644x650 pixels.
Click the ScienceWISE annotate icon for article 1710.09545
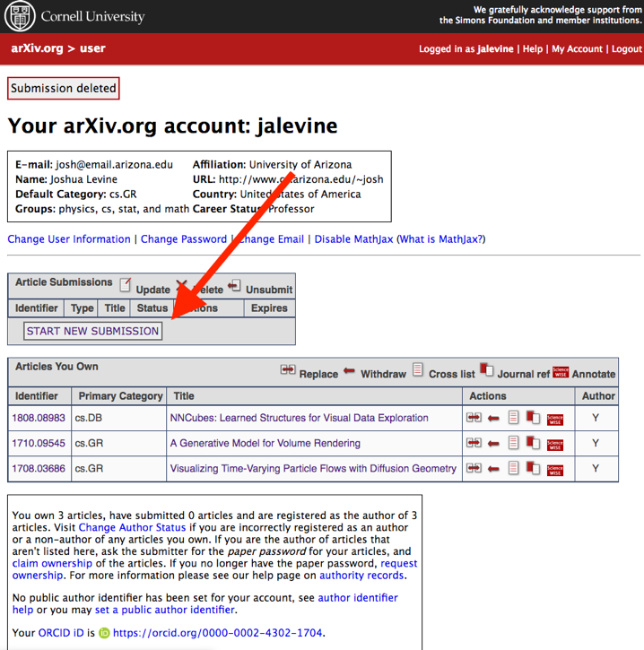(554, 443)
